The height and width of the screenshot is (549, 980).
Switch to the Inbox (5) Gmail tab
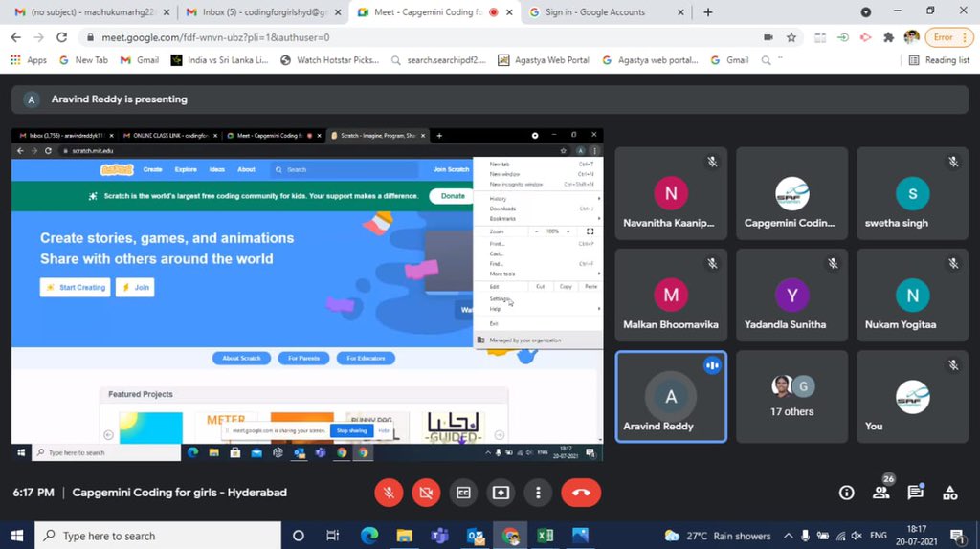tap(264, 11)
